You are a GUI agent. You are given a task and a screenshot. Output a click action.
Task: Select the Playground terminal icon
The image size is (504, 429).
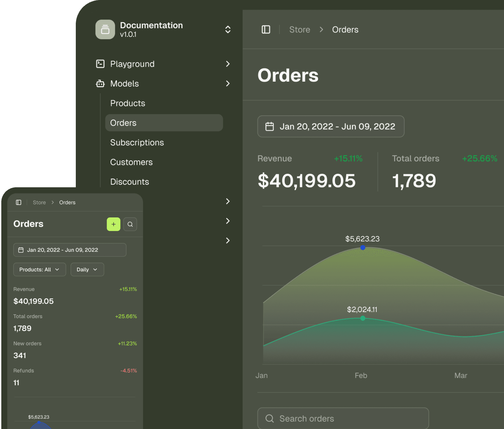(x=100, y=64)
